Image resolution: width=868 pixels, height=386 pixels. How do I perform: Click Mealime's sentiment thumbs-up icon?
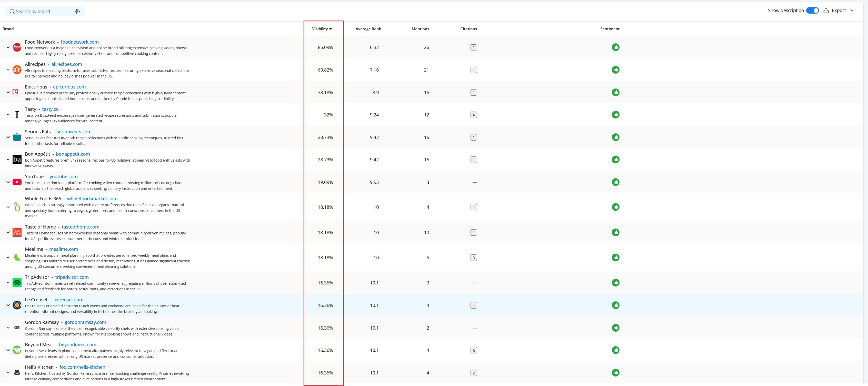(x=616, y=258)
